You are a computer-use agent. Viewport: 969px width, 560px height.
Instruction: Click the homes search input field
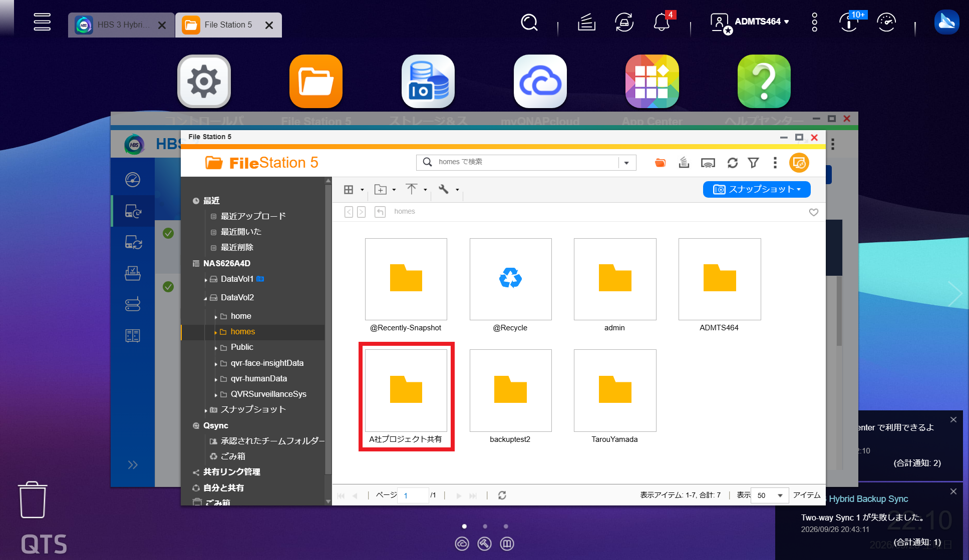pos(526,162)
